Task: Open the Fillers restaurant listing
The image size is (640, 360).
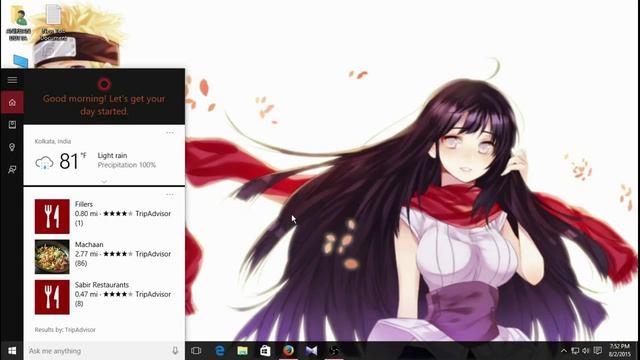Action: 104,216
